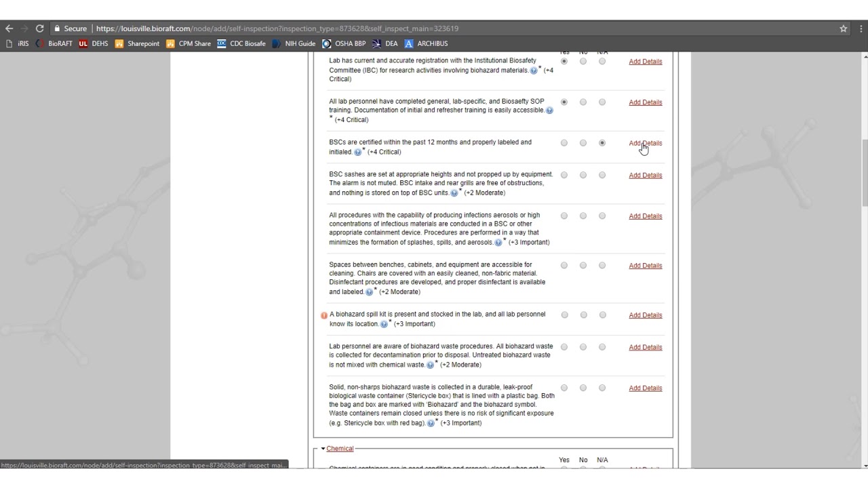Select N/A for aerosol procedures item
Viewport: 868px width, 488px height.
pos(602,216)
